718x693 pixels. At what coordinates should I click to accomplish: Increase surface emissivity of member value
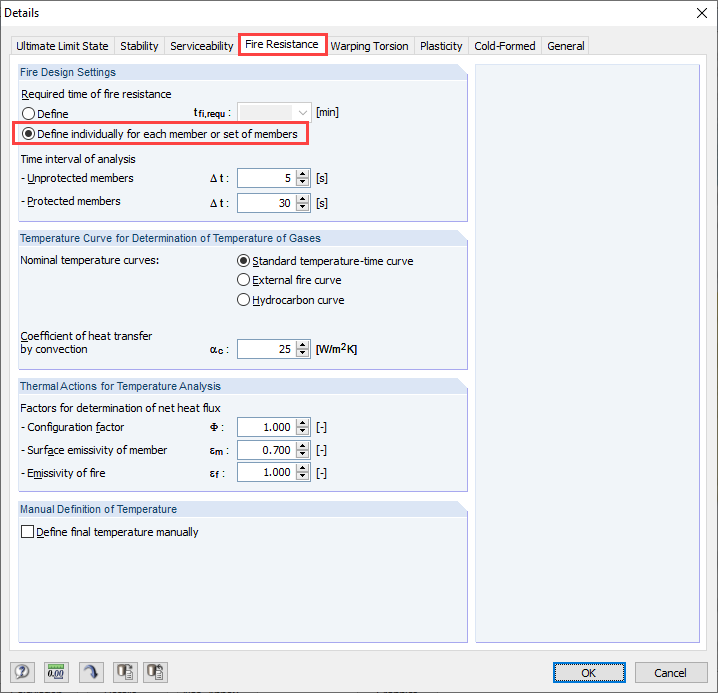(302, 446)
